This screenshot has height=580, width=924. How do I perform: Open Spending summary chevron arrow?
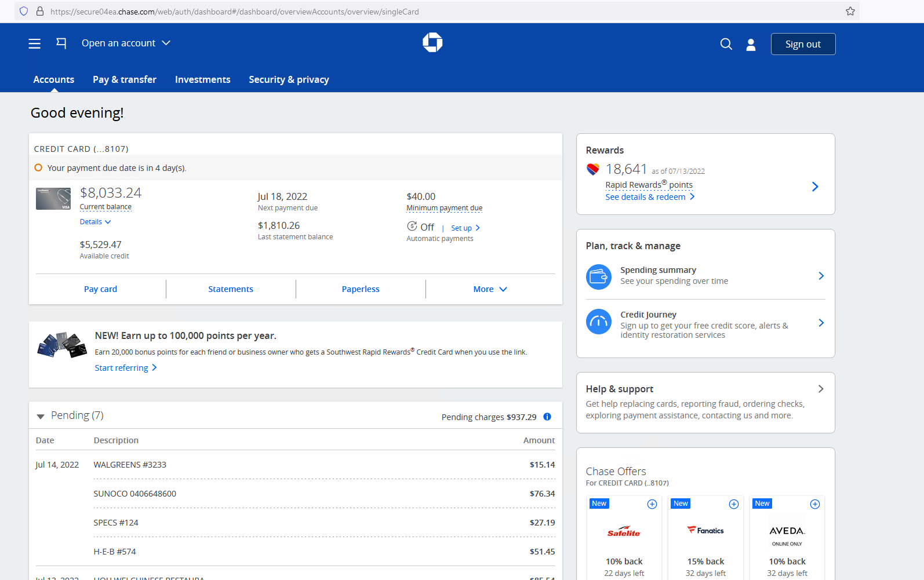pyautogui.click(x=821, y=276)
